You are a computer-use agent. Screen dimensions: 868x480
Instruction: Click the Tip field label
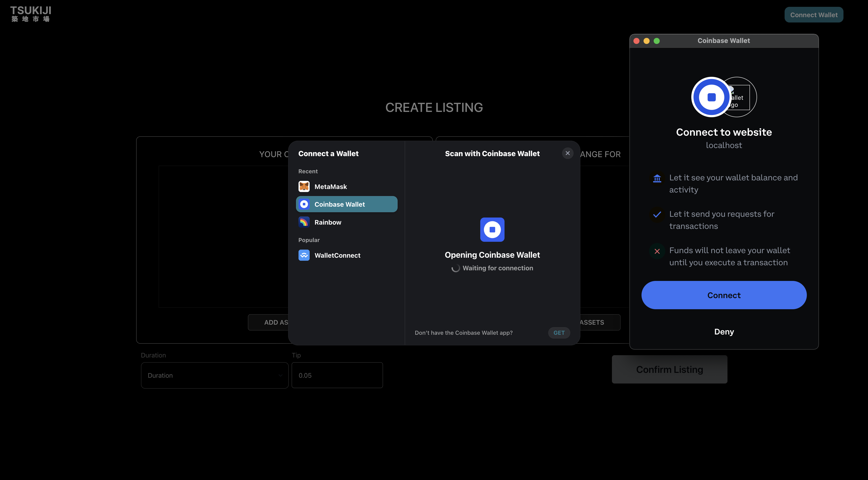pos(296,355)
